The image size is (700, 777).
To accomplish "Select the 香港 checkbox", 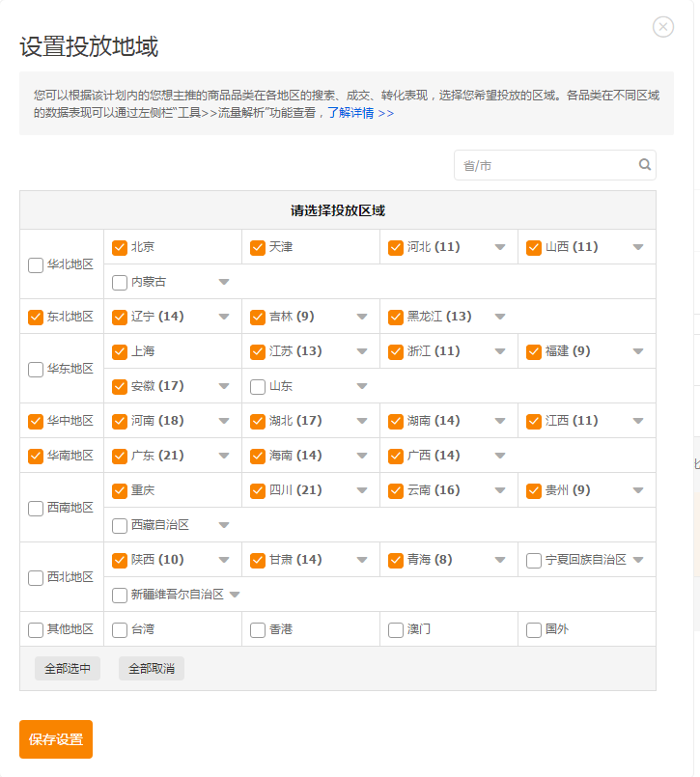I will [258, 630].
